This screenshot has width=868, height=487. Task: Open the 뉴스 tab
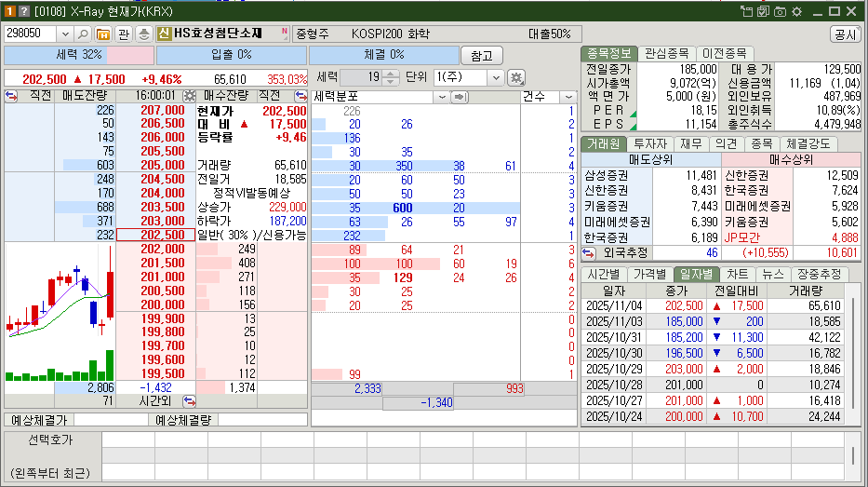coord(773,274)
